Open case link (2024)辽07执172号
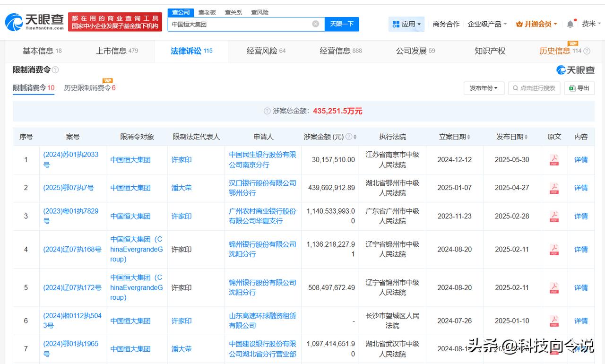Viewport: 605px width, 364px height. point(72,288)
